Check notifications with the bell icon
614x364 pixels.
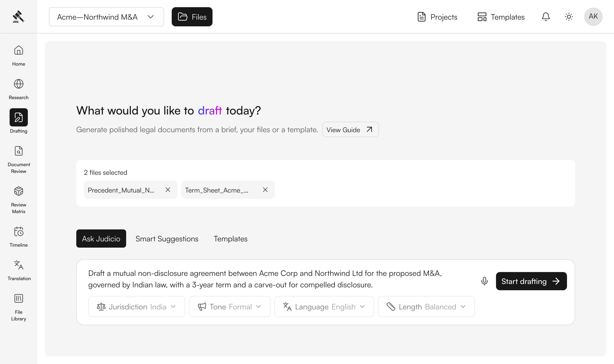[546, 17]
